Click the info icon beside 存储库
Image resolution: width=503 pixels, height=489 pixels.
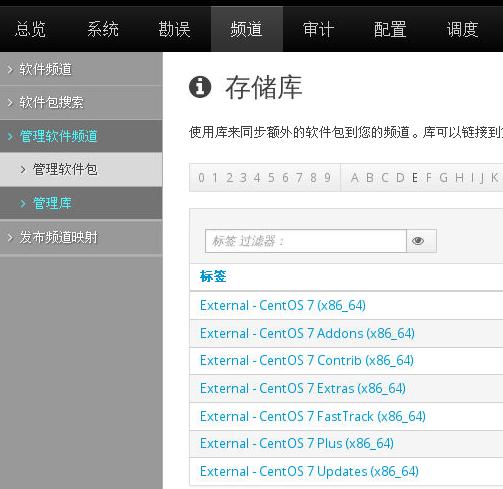[200, 87]
